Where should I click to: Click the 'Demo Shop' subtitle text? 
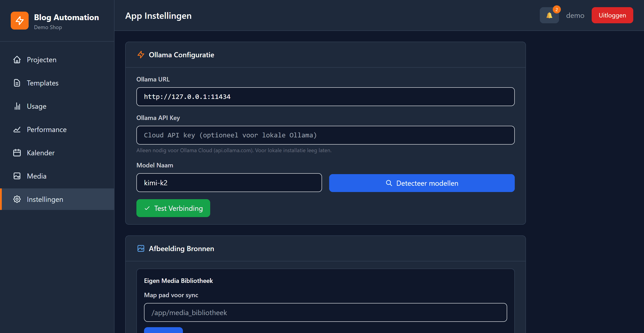click(x=48, y=27)
